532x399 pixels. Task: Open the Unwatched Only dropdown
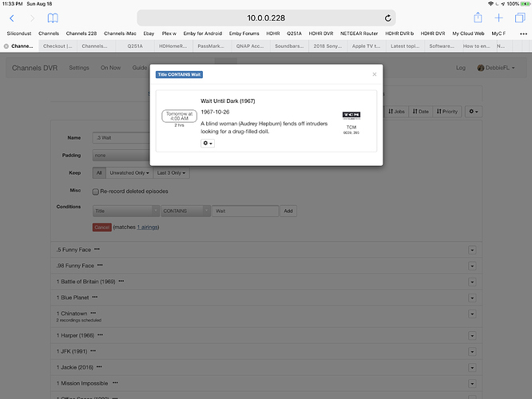128,172
